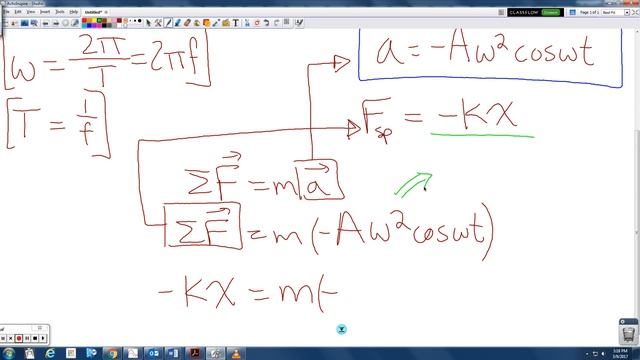640x360 pixels.
Task: Open the Resource Browser magnifier icon
Action: [34, 23]
